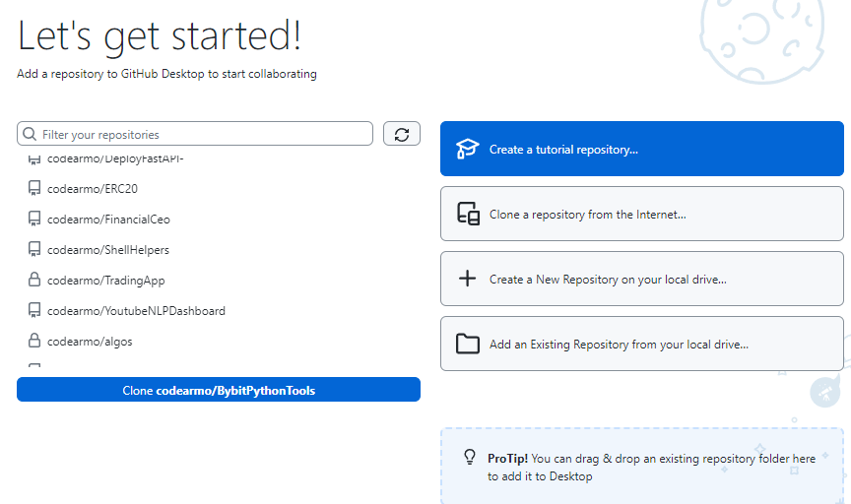Viewport: 851px width, 504px height.
Task: Select the codearmo/YoutubeNLPDashboard repository
Action: [x=219, y=311]
